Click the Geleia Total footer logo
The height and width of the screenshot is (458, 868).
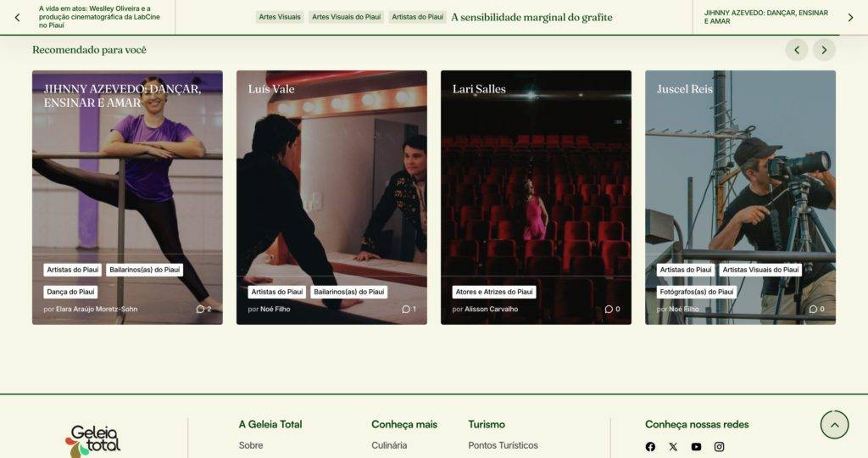pyautogui.click(x=93, y=440)
